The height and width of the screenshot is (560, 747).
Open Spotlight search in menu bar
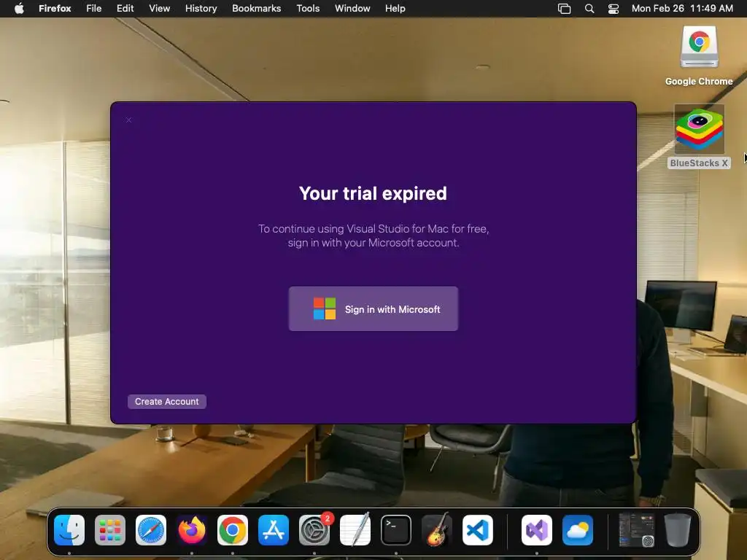coord(589,9)
